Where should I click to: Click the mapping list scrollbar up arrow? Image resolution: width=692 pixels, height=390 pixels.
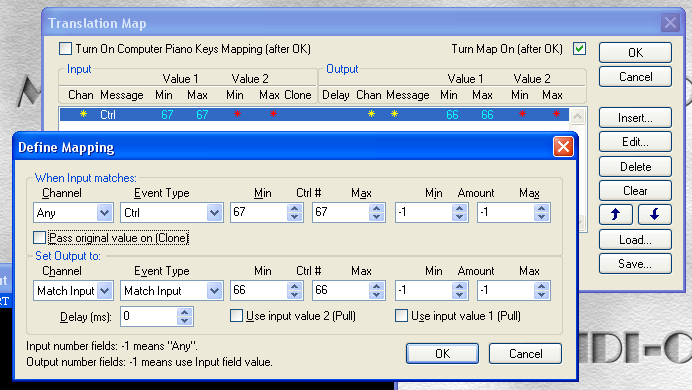click(578, 116)
